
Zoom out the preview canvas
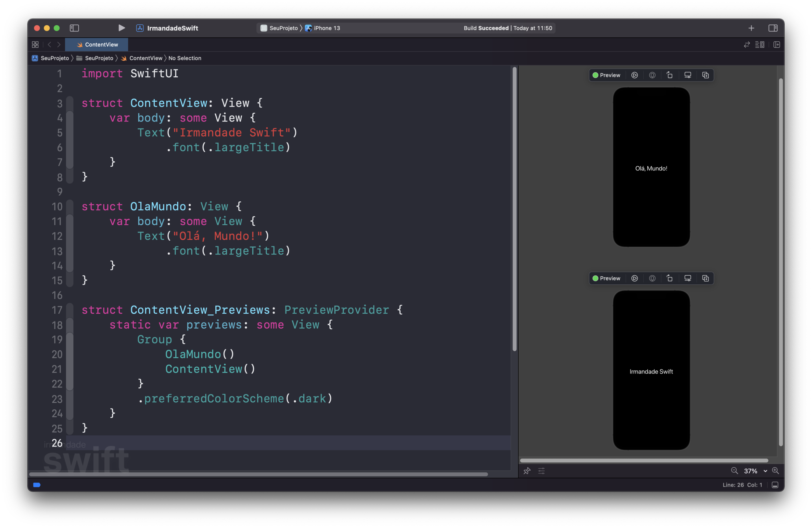tap(734, 471)
